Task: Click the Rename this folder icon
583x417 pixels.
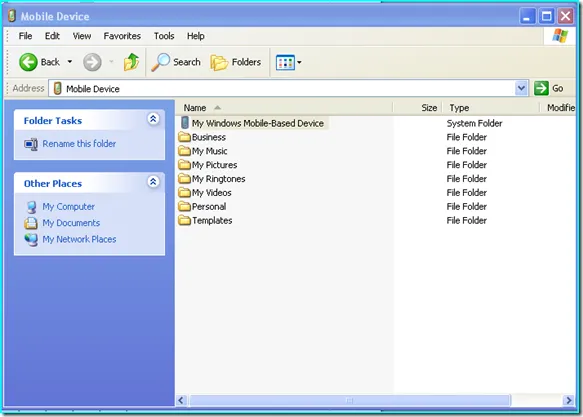Action: pos(31,144)
